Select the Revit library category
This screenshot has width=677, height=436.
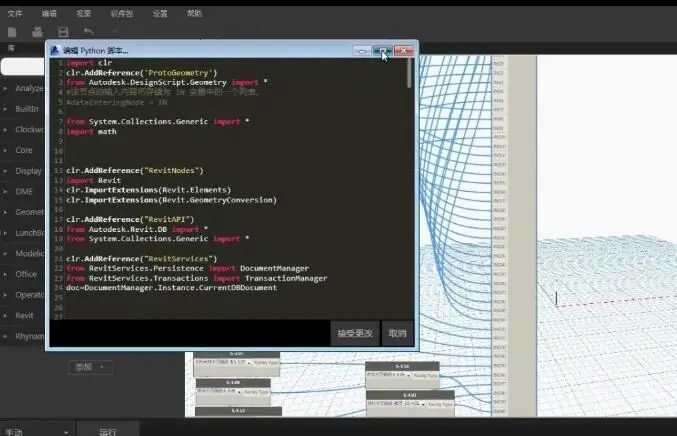(x=24, y=316)
